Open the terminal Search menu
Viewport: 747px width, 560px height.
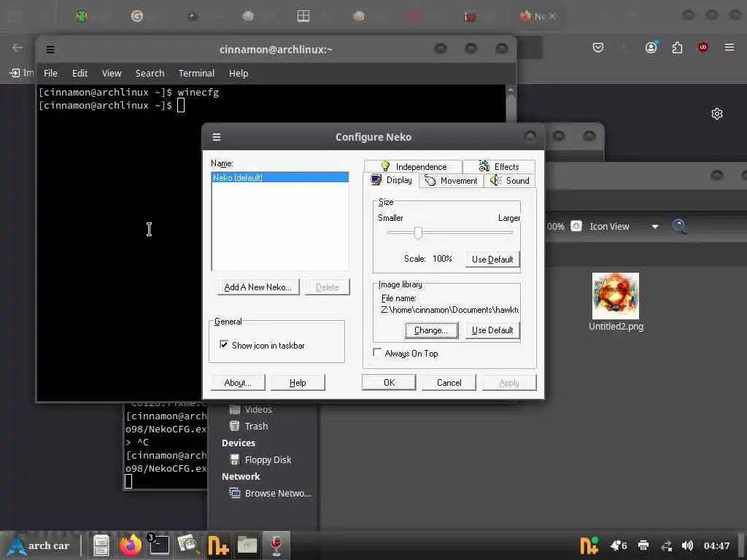(150, 74)
